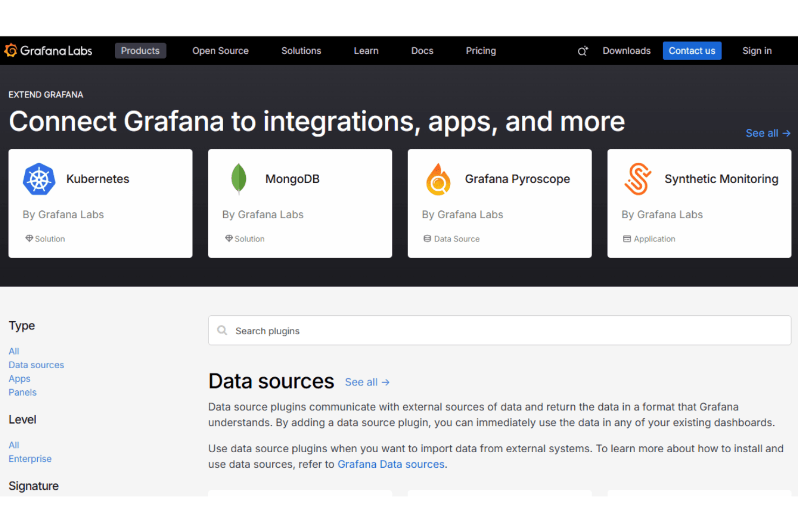Image resolution: width=798 pixels, height=532 pixels.
Task: Filter Type by Data sources
Action: [36, 365]
